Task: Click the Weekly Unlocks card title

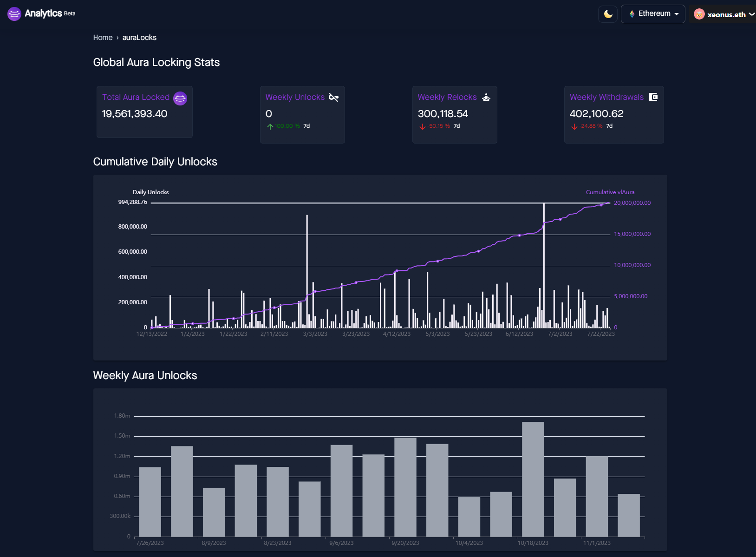Action: (x=295, y=97)
